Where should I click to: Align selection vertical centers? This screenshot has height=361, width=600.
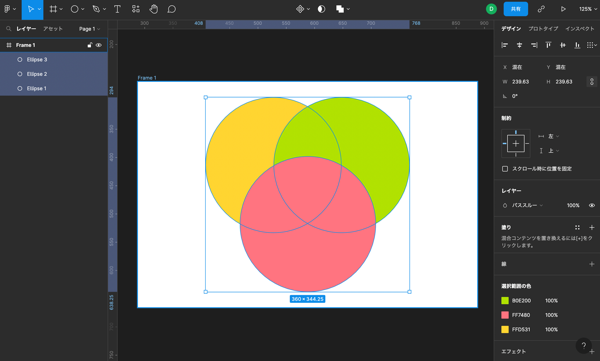point(563,45)
